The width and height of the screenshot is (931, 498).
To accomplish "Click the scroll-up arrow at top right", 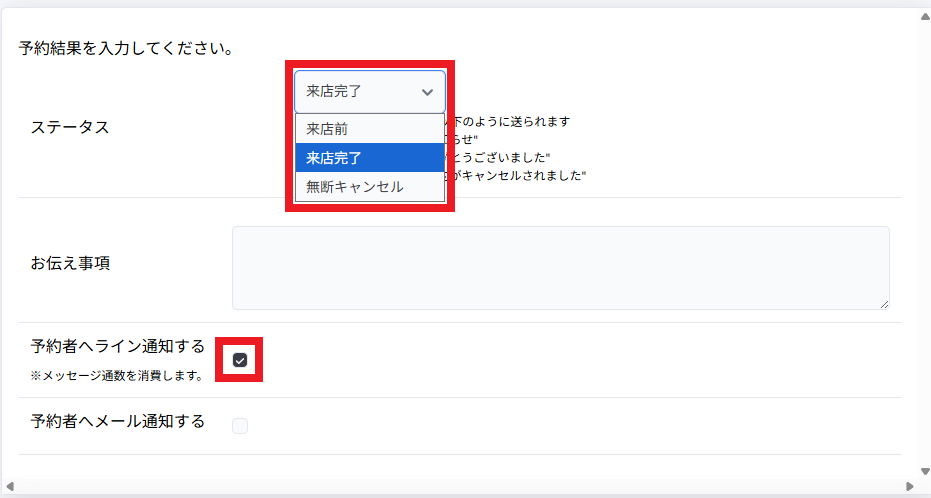I will (x=924, y=16).
